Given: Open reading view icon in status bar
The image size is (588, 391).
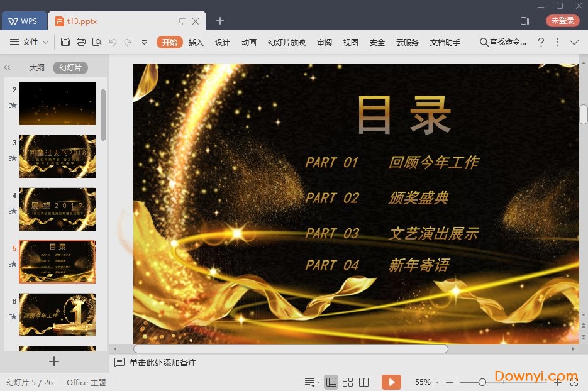Looking at the screenshot, I should (364, 382).
